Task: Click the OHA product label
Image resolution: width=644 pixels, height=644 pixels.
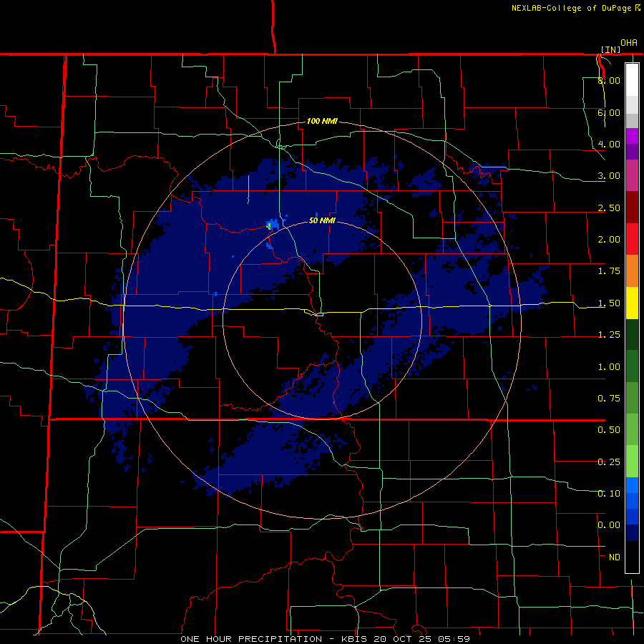Action: tap(629, 42)
